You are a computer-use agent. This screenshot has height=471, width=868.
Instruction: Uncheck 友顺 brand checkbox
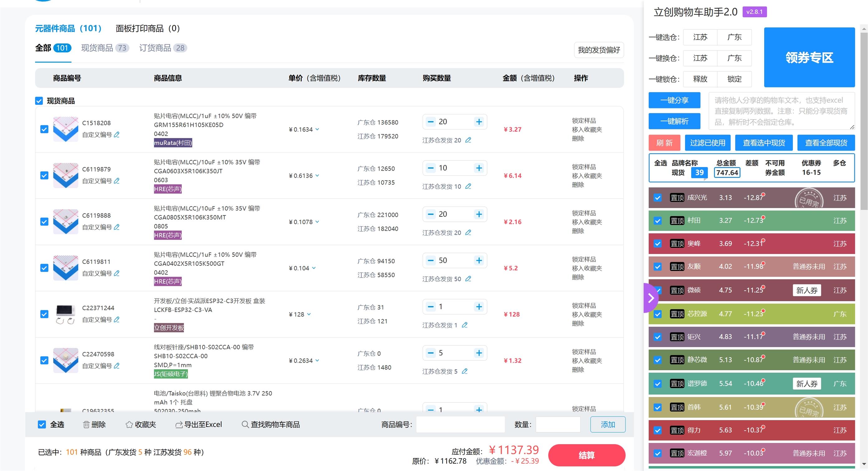(x=657, y=267)
